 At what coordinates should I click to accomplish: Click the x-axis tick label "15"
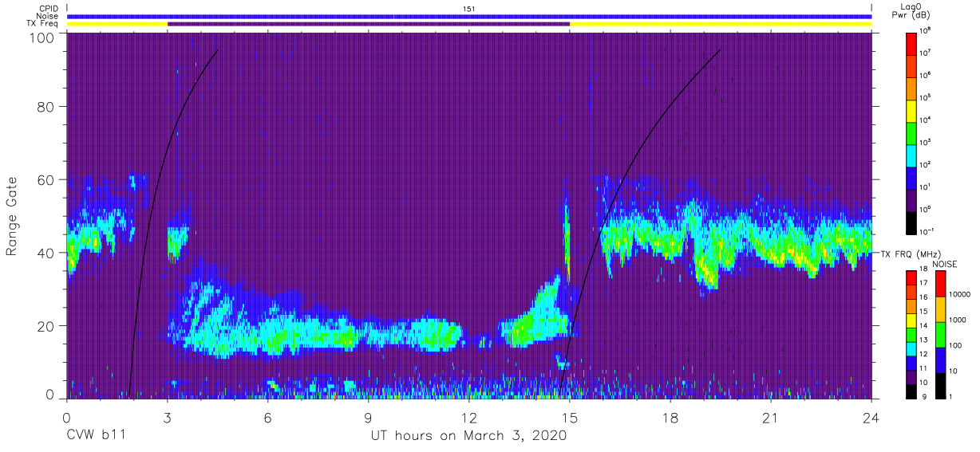point(570,418)
